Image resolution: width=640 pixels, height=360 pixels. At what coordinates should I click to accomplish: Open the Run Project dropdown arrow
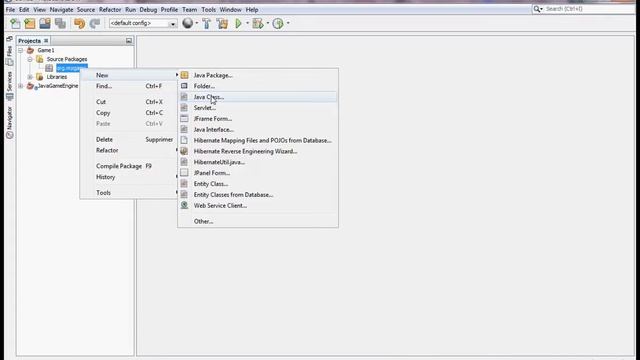pos(247,23)
